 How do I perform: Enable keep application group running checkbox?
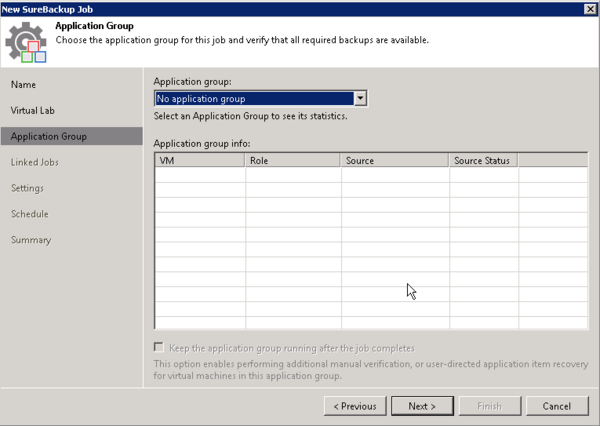tap(160, 346)
